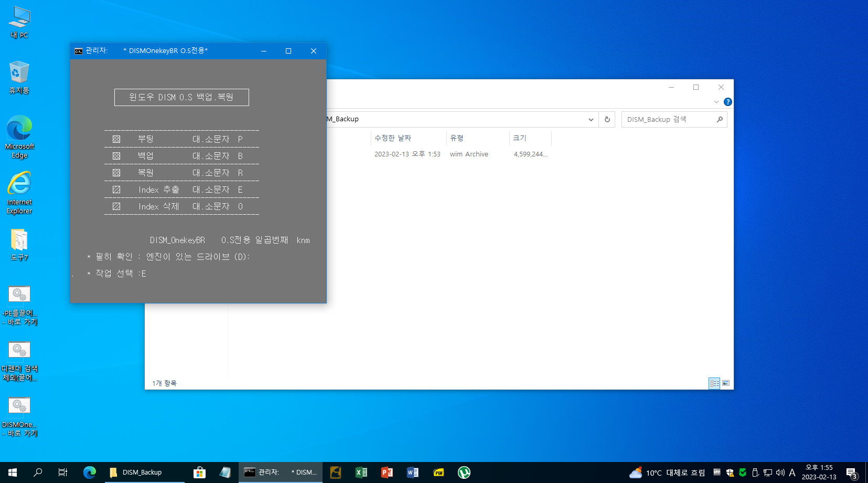Sort by 유형 column header
This screenshot has height=483, width=868.
pos(478,138)
